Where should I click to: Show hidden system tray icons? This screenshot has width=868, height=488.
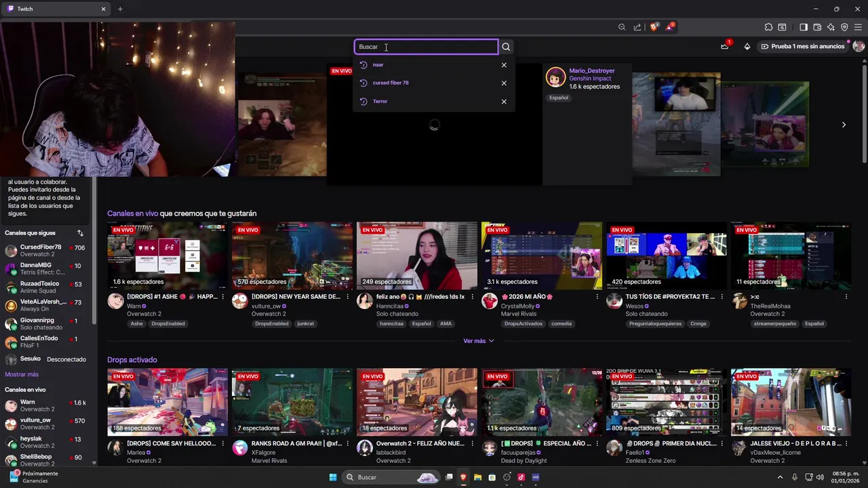(x=780, y=477)
